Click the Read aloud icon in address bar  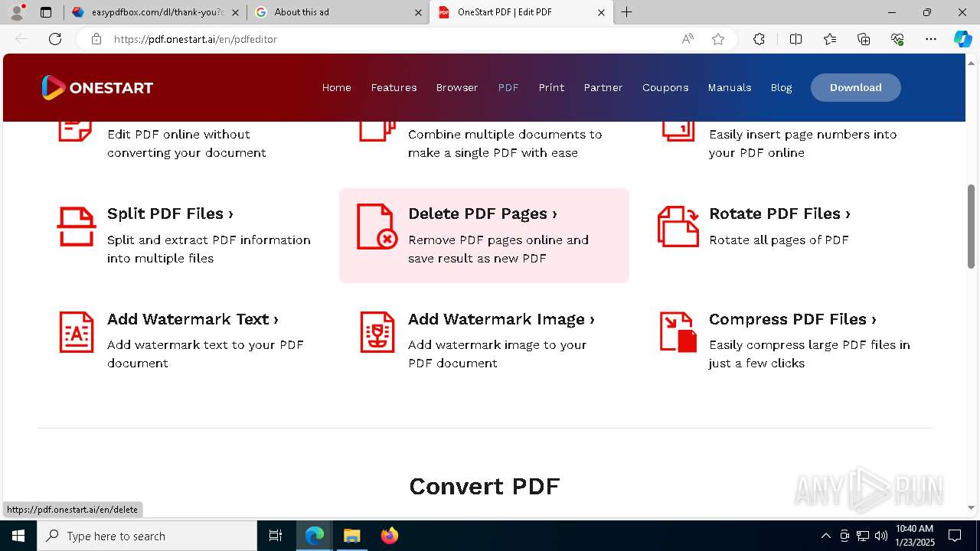point(688,39)
